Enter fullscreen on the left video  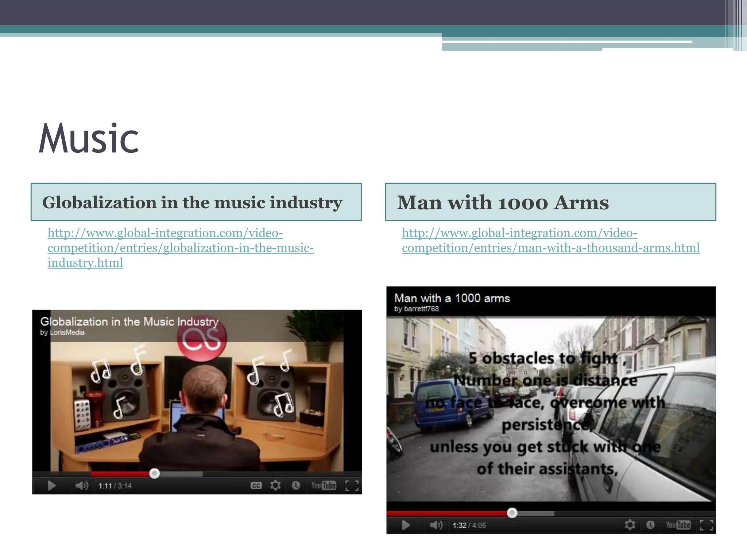pos(352,485)
